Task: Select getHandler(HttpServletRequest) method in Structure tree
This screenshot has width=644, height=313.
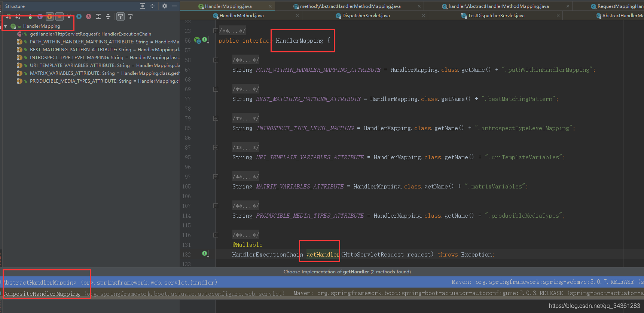Action: coord(91,34)
